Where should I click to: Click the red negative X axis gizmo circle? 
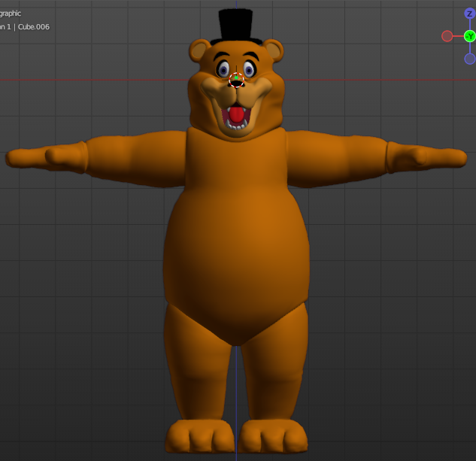[x=447, y=36]
